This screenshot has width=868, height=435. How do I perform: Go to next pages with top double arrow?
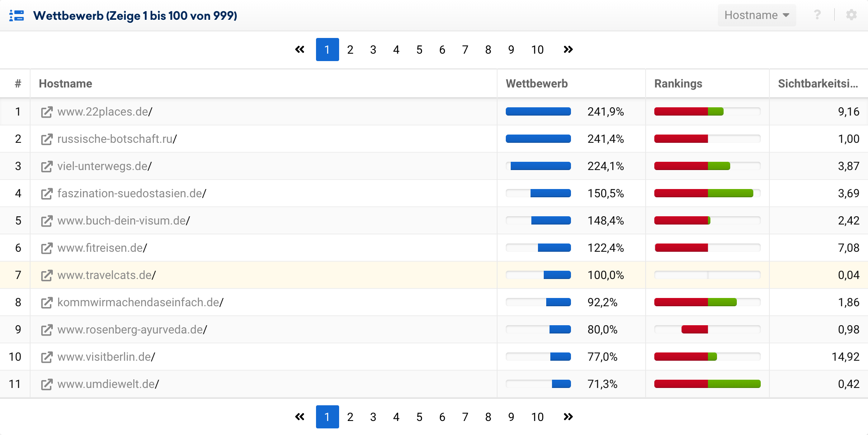point(568,50)
